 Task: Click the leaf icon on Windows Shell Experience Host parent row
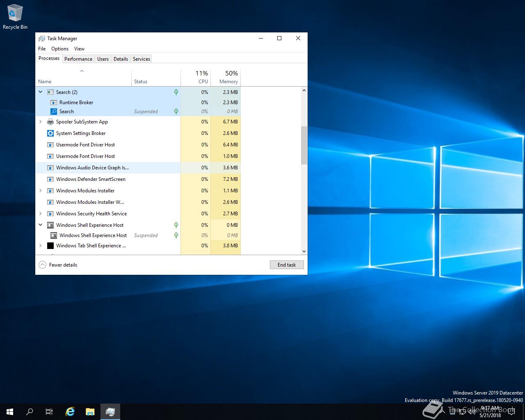tap(176, 225)
